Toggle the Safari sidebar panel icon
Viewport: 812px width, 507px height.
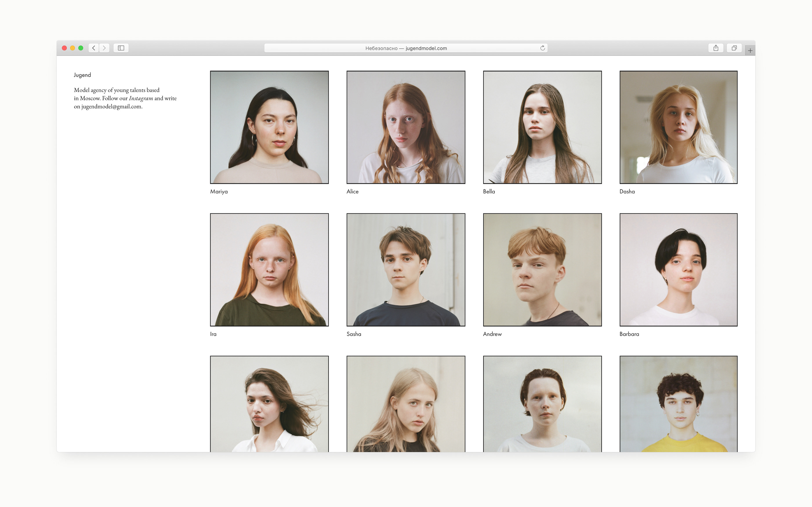coord(121,48)
